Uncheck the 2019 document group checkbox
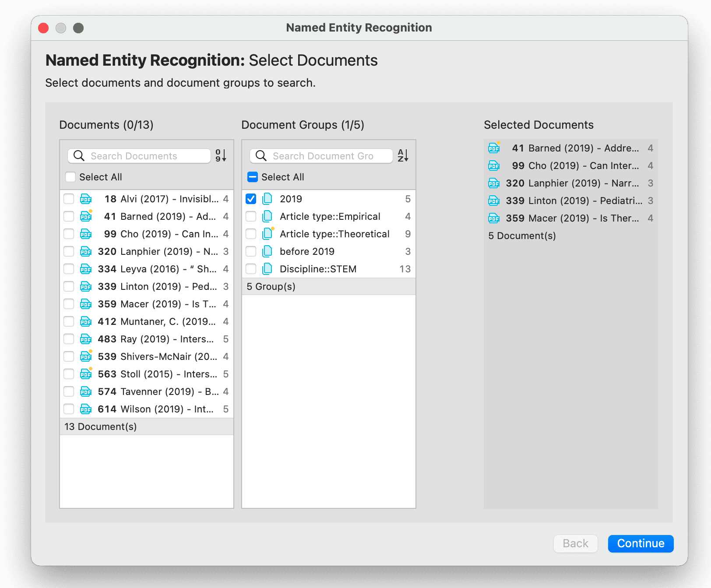 251,199
